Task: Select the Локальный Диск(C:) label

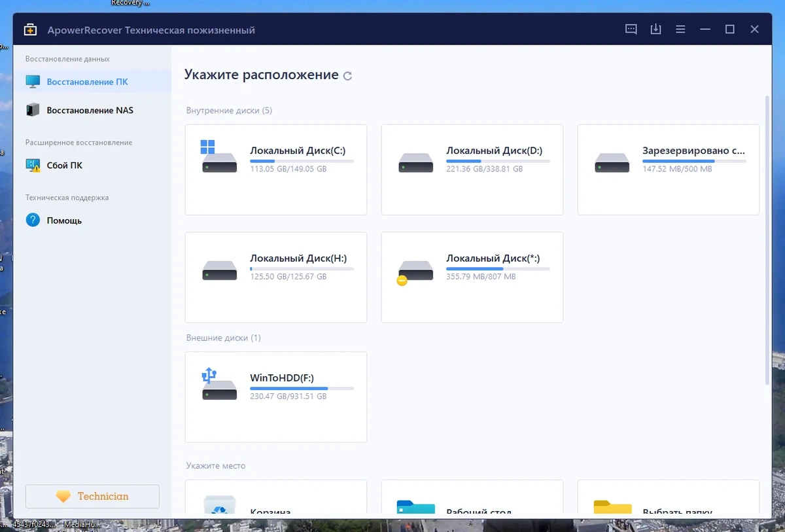Action: pos(298,151)
